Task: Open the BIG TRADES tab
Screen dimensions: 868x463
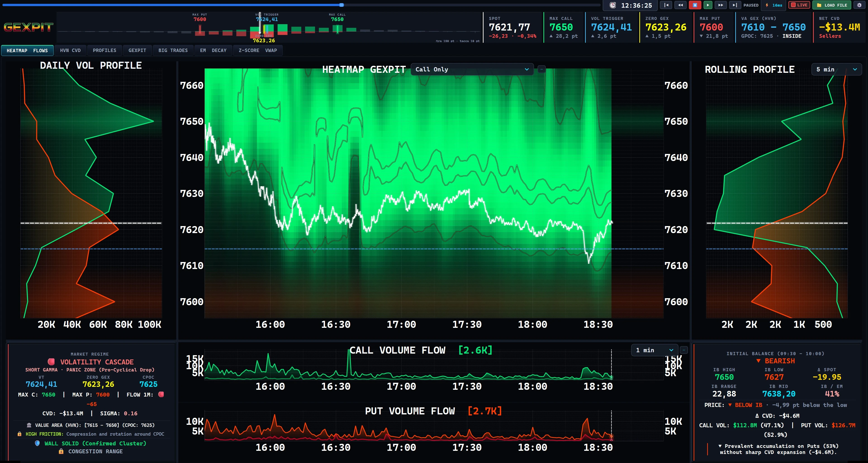Action: click(x=173, y=50)
